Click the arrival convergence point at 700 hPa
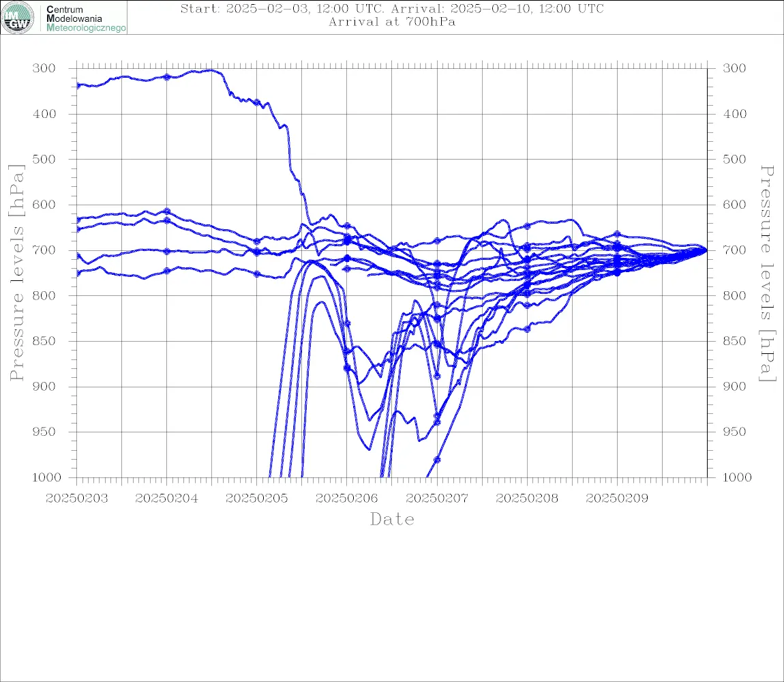784x682 pixels. (706, 250)
